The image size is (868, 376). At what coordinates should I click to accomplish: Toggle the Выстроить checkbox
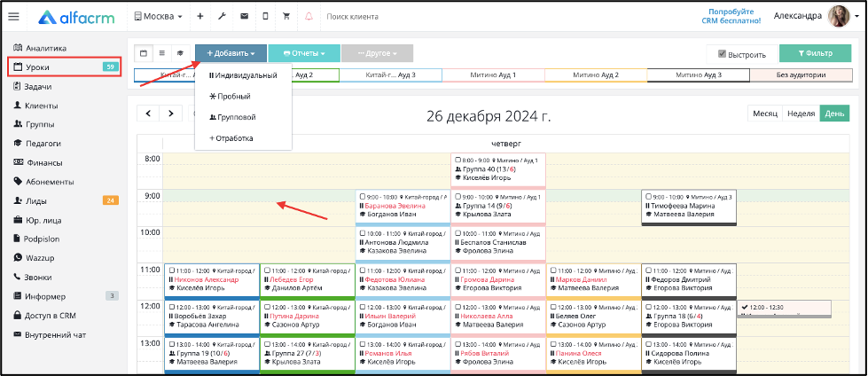click(722, 54)
